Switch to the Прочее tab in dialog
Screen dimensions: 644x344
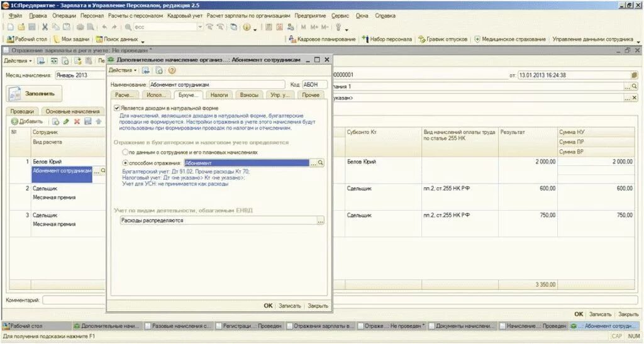(x=311, y=95)
